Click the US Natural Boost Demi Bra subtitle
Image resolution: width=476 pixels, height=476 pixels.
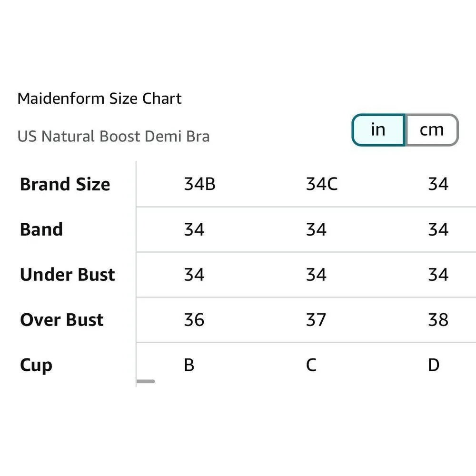coord(113,137)
